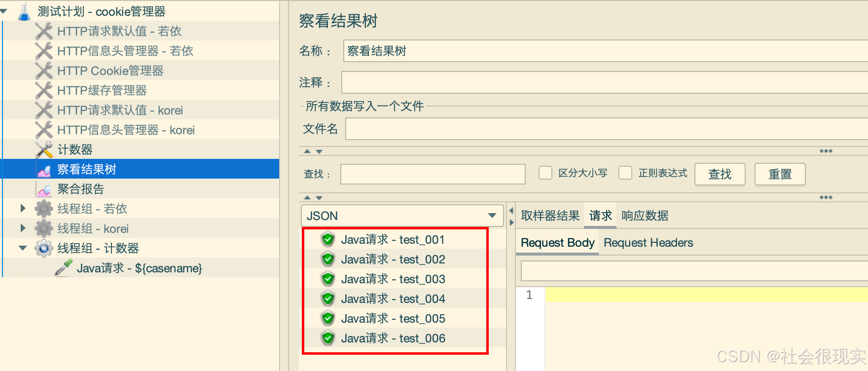Click the 聚合报告 listener icon
868x371 pixels.
coord(44,189)
